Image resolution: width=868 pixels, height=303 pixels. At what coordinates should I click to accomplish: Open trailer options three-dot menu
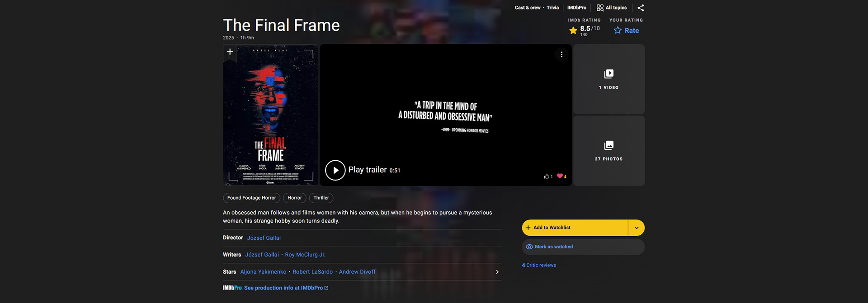pyautogui.click(x=561, y=54)
